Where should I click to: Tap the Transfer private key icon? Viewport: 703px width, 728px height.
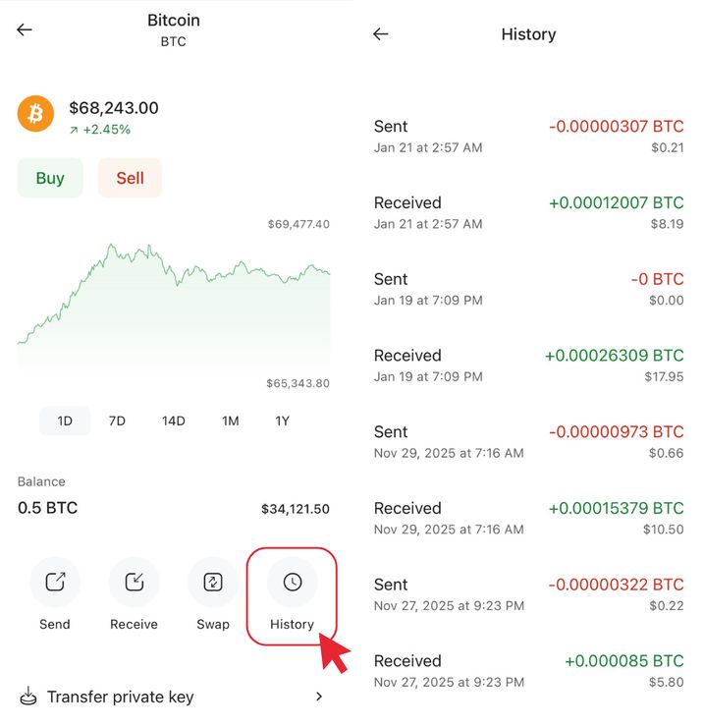point(28,698)
